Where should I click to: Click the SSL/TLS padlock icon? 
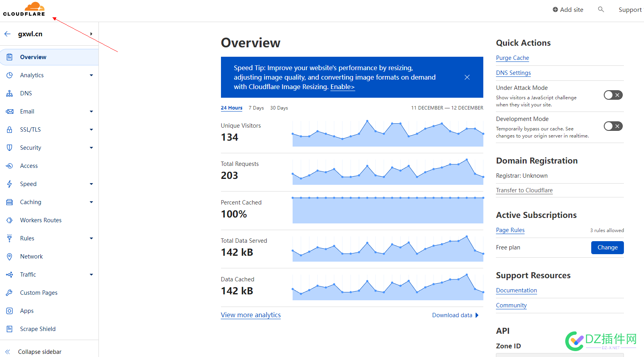point(9,130)
